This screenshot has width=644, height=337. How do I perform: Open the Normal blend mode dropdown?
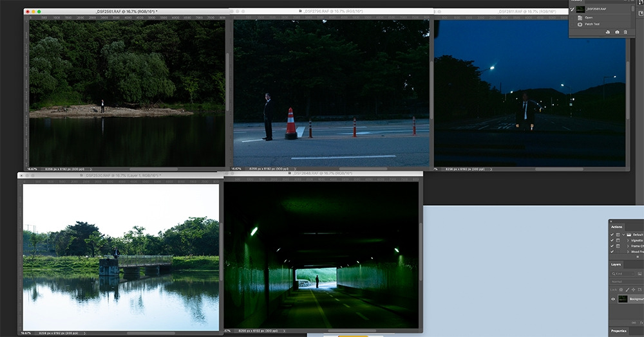(x=627, y=281)
